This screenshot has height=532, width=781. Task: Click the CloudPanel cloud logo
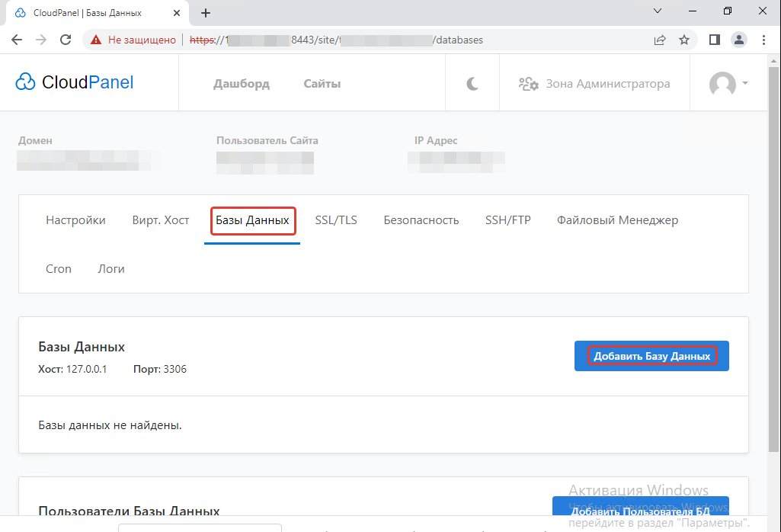(x=26, y=83)
